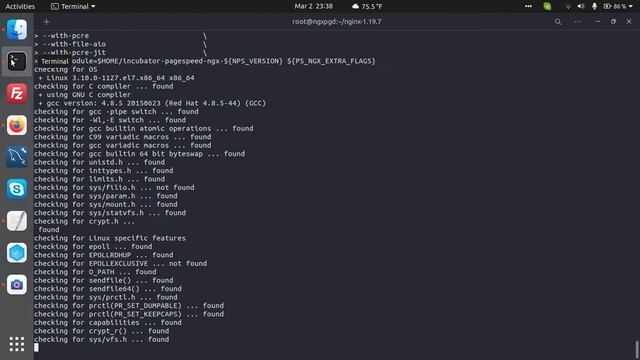Open terminal three-dots options menu
Screen dimensions: 640x360
point(578,22)
